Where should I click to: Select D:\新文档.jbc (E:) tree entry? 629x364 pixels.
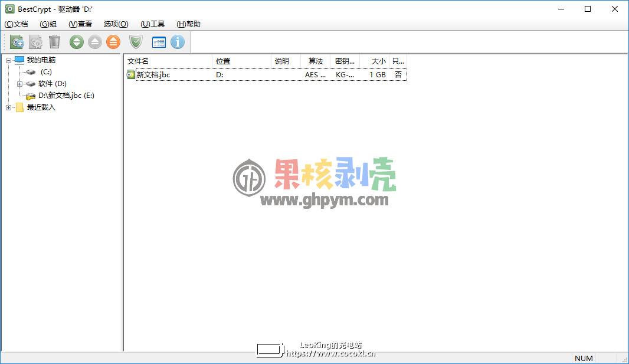(x=66, y=96)
